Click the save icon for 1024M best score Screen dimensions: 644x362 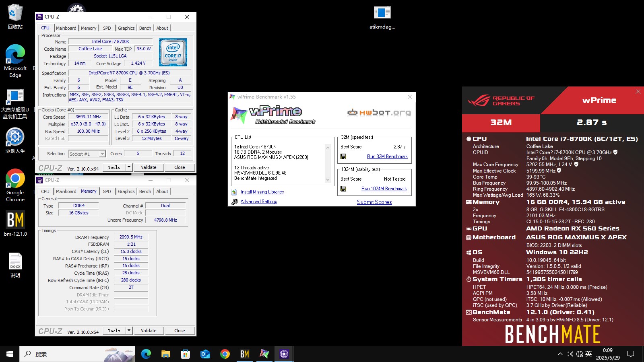point(343,189)
